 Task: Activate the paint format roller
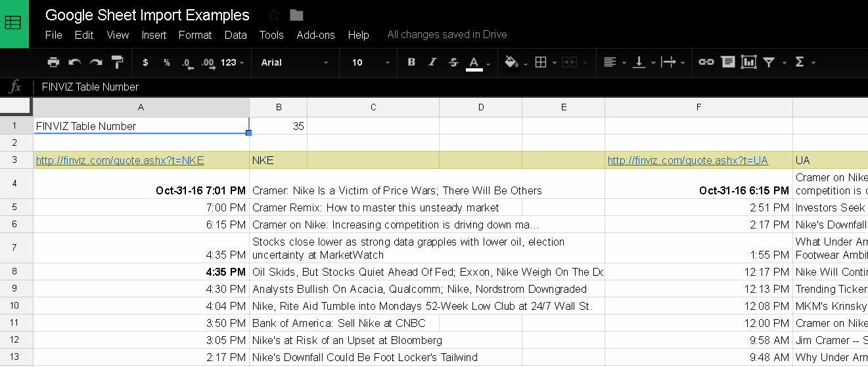118,62
